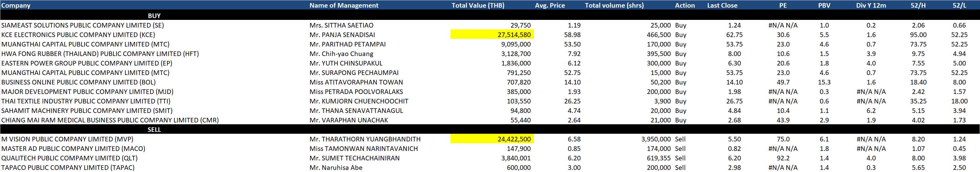Select the BUY section label

click(x=154, y=16)
